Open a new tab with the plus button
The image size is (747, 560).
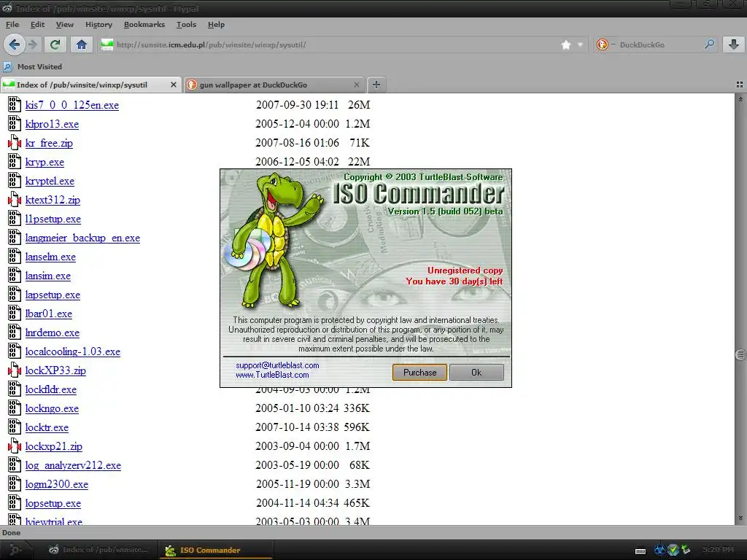(x=376, y=85)
